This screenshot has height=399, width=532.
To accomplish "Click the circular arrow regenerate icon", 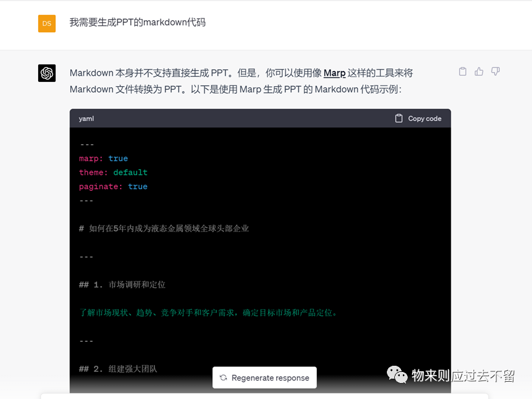I will coord(223,378).
